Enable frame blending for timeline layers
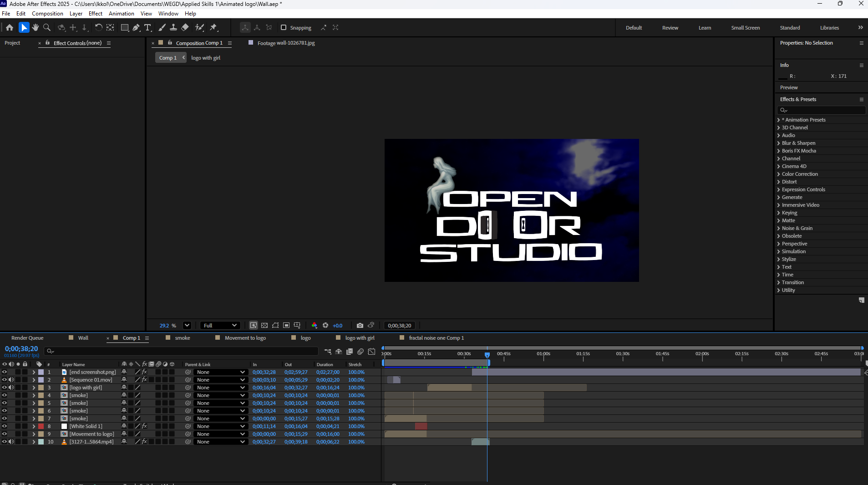 pos(350,351)
